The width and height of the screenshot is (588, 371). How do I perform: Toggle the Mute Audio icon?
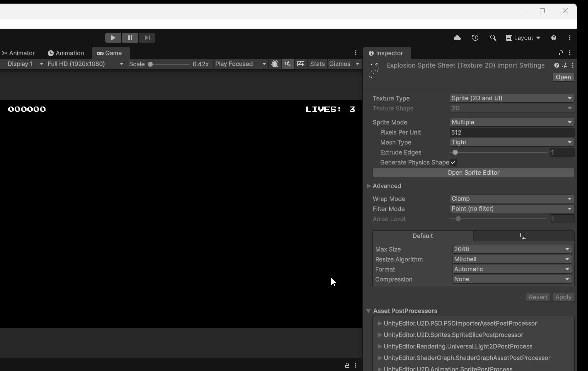pos(288,64)
